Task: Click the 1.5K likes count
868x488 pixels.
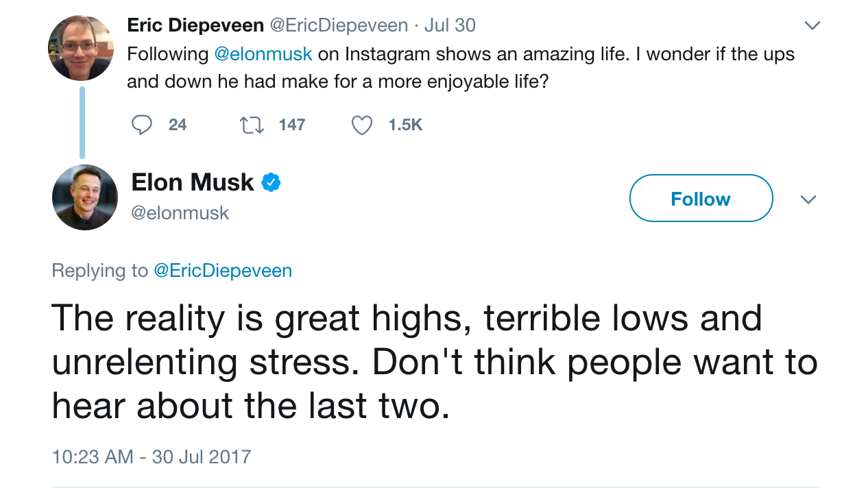Action: pyautogui.click(x=405, y=125)
